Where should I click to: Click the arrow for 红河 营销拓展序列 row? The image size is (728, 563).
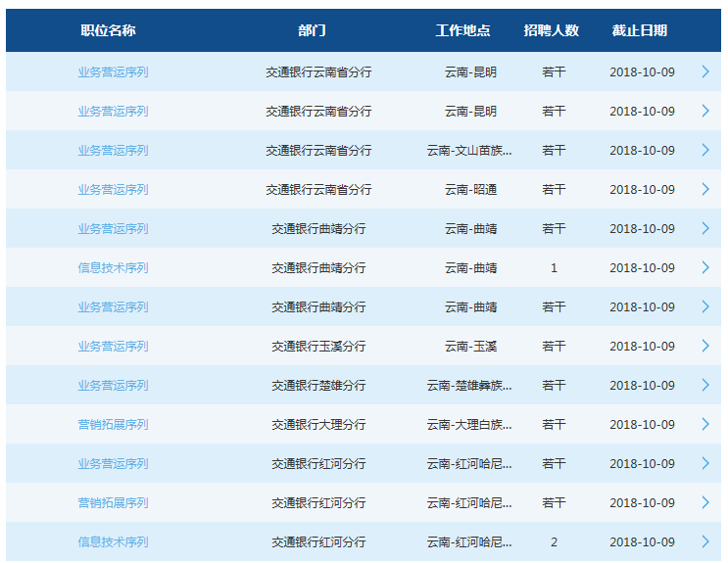tap(705, 502)
